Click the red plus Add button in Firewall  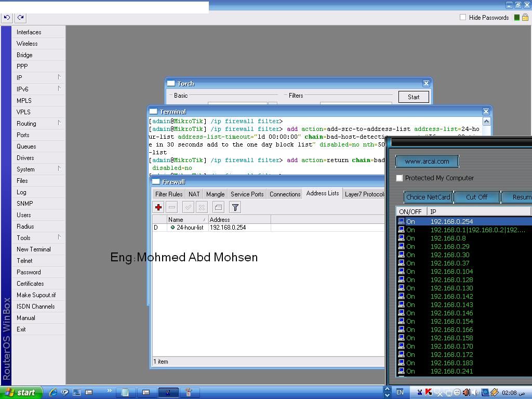coord(158,207)
